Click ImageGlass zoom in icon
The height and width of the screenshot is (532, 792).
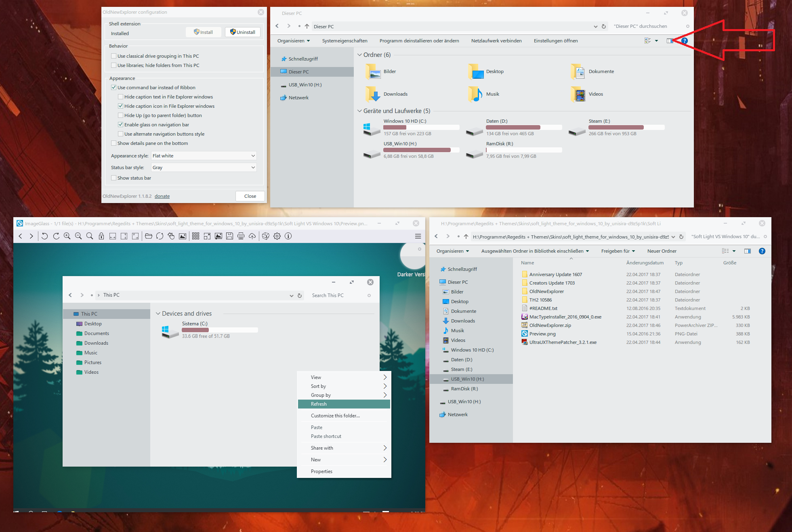pyautogui.click(x=67, y=236)
